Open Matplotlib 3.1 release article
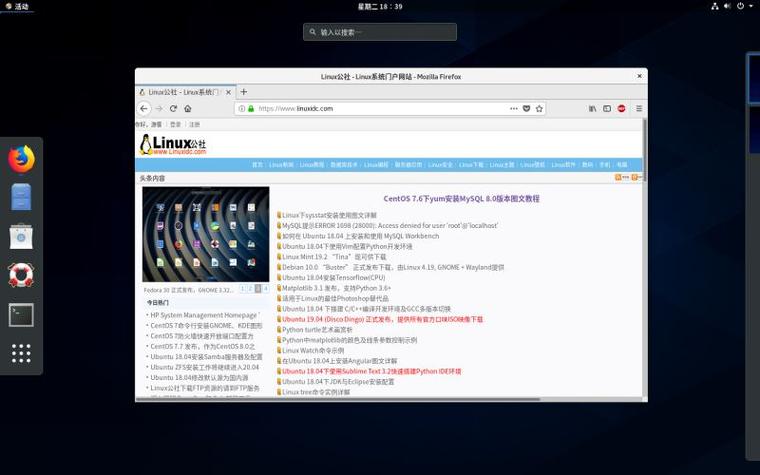 tap(336, 288)
